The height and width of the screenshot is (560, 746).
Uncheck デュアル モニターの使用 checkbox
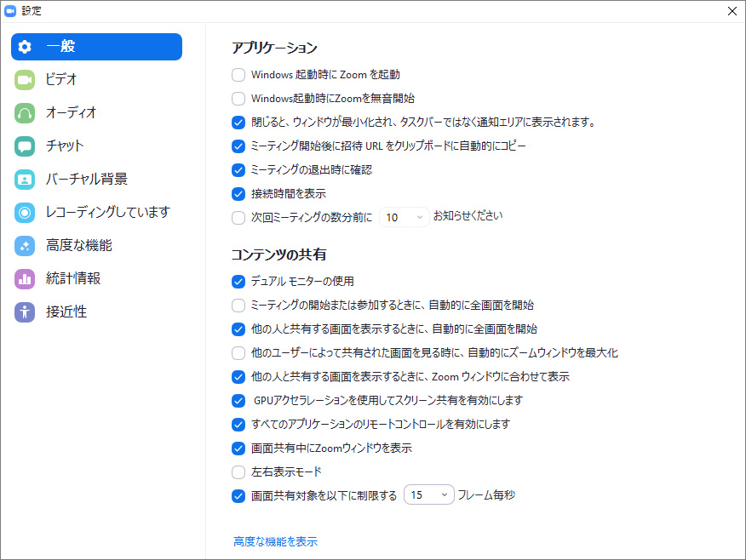tap(238, 282)
